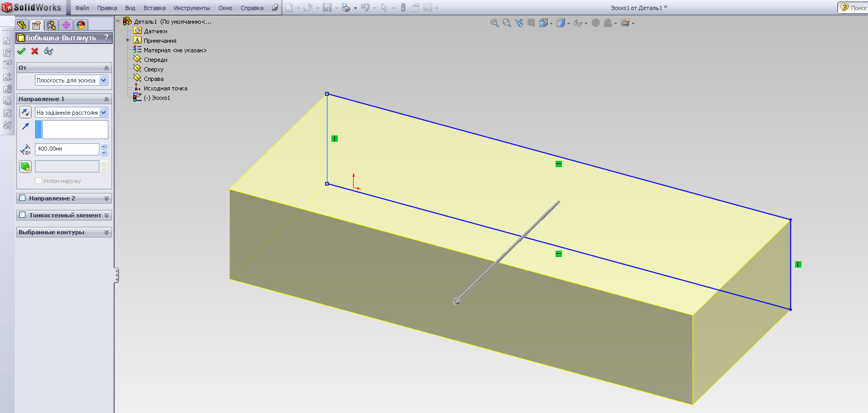This screenshot has width=868, height=413.
Task: Expand the Направление 2 section
Action: [106, 198]
